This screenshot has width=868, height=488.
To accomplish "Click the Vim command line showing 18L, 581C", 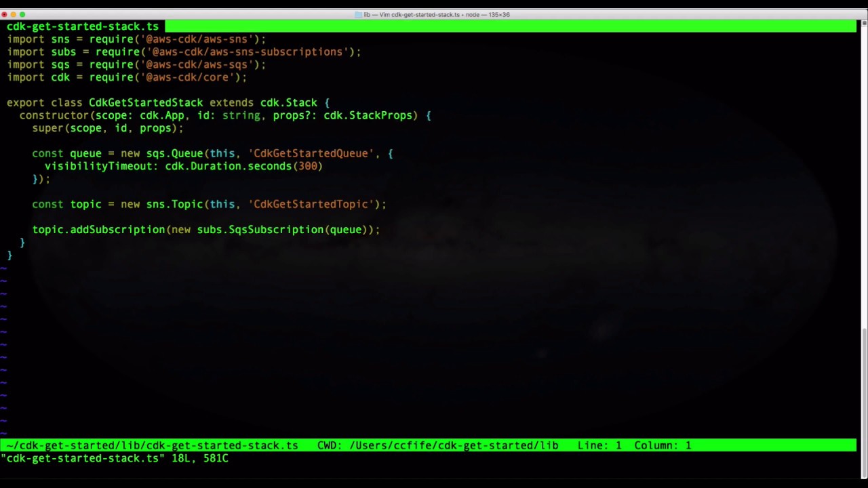I will [115, 458].
